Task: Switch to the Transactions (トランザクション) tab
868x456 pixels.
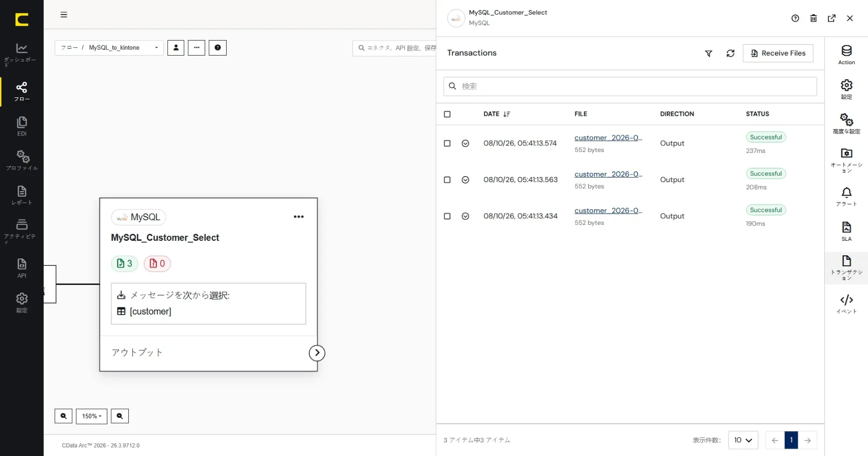Action: 846,268
